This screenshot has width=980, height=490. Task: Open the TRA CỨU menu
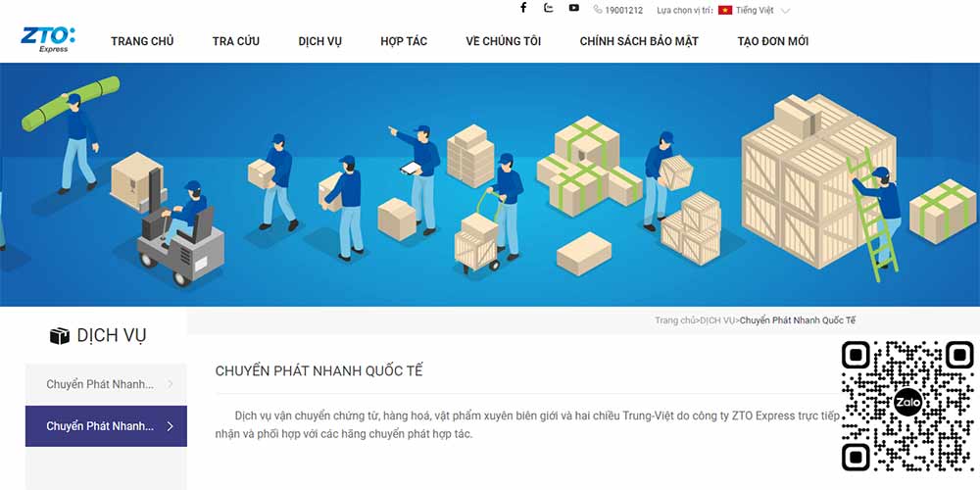tap(235, 41)
